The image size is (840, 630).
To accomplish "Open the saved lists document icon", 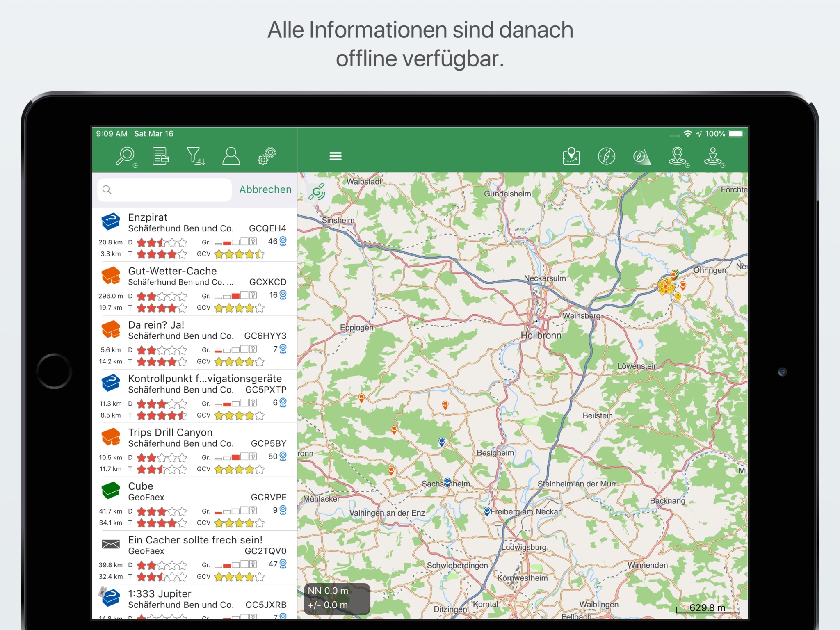I will 160,156.
